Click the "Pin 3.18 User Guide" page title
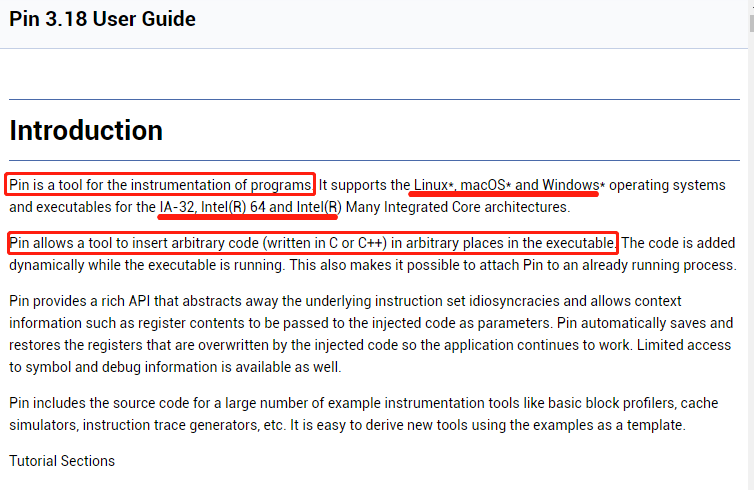The width and height of the screenshot is (754, 490). pyautogui.click(x=103, y=19)
